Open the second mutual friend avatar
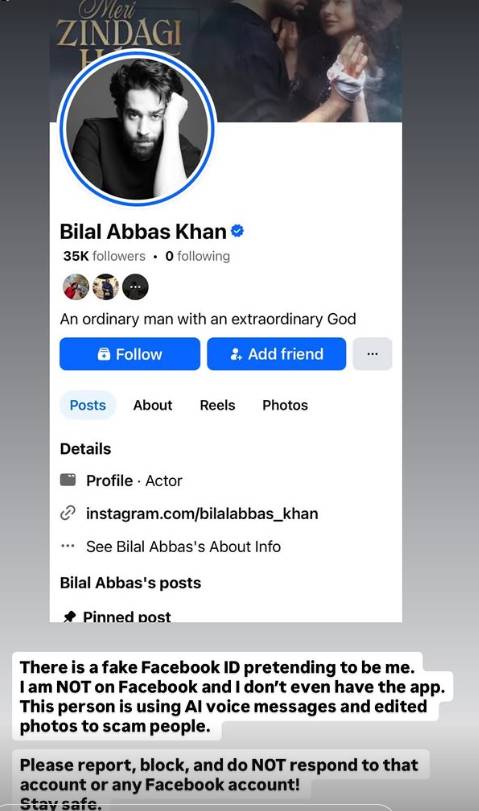 (106, 287)
